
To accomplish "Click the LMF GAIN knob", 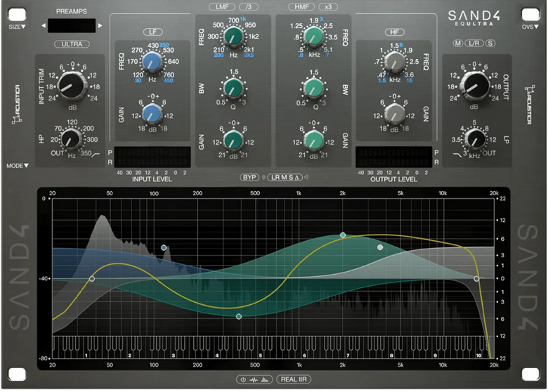I will pos(233,140).
